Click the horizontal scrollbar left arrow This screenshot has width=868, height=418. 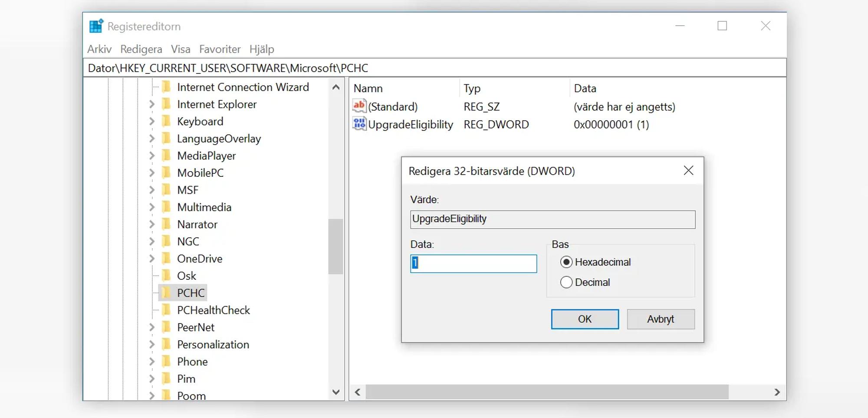coord(358,392)
